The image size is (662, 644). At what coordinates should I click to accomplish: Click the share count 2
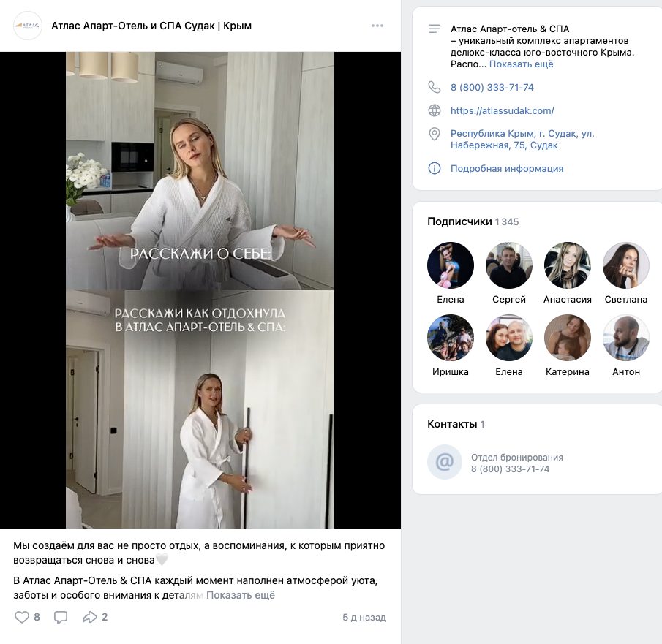(x=105, y=617)
